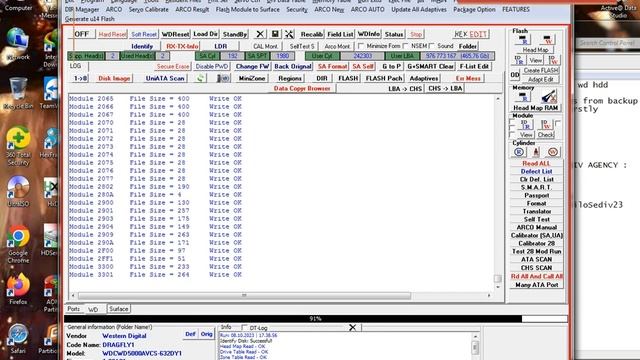The image size is (640, 360).
Task: Click the log scrollbar right arrow
Action: coord(489,295)
